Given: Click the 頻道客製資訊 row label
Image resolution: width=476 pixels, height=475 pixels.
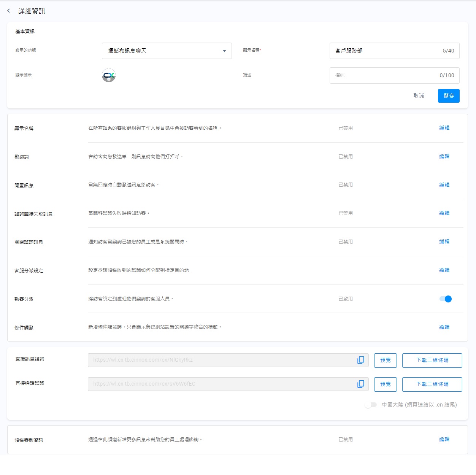Looking at the screenshot, I should pos(29,440).
